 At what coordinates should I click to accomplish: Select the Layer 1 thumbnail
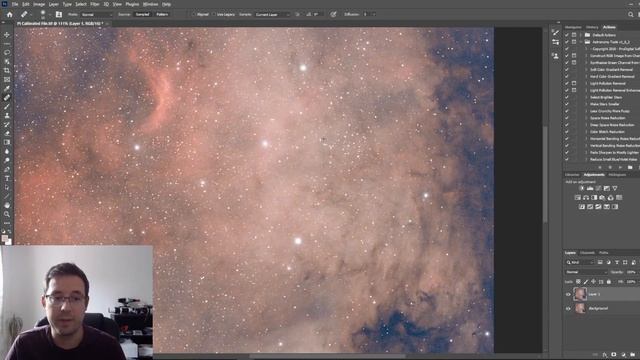[580, 294]
